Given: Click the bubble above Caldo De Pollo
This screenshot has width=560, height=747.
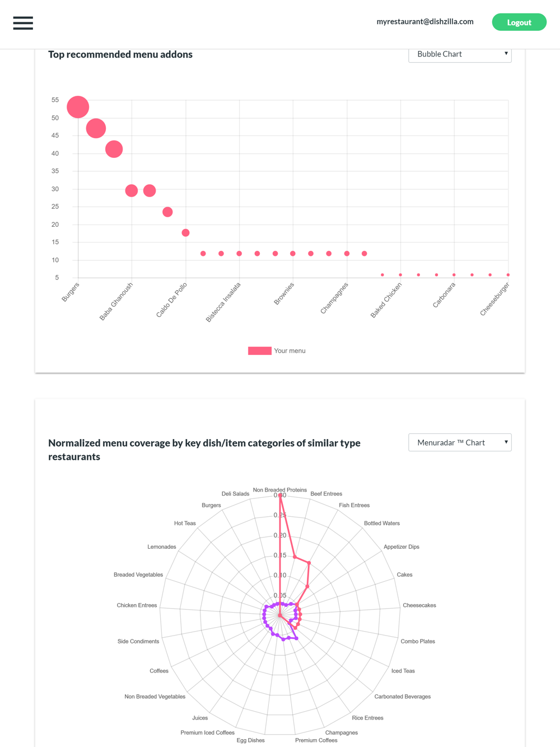Looking at the screenshot, I should click(x=185, y=233).
